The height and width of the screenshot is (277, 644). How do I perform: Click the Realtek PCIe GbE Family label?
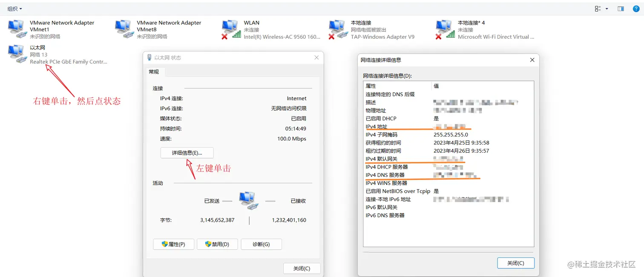point(69,62)
